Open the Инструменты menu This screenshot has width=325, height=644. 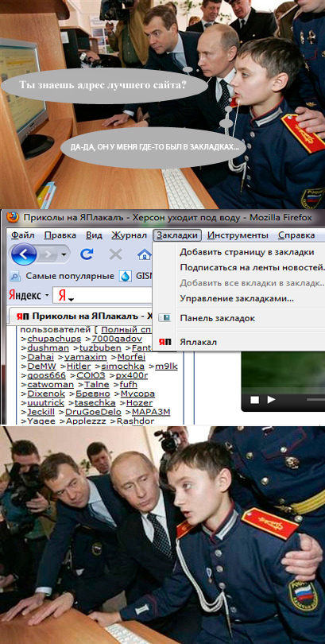238,235
